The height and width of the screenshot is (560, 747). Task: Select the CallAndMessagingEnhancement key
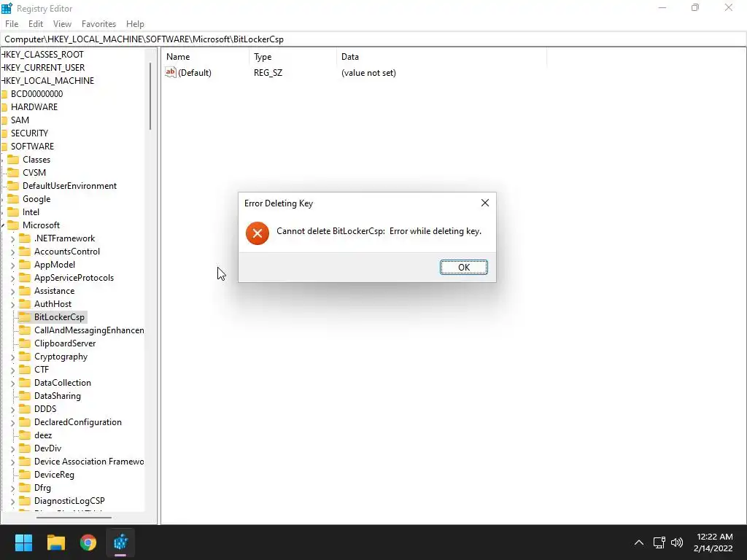(x=89, y=330)
